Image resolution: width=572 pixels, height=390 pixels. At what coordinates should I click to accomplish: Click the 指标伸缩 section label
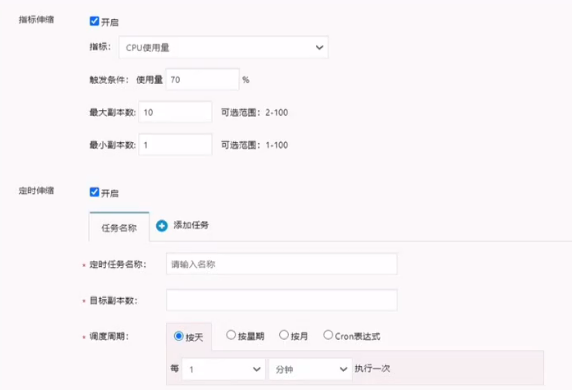pos(36,20)
